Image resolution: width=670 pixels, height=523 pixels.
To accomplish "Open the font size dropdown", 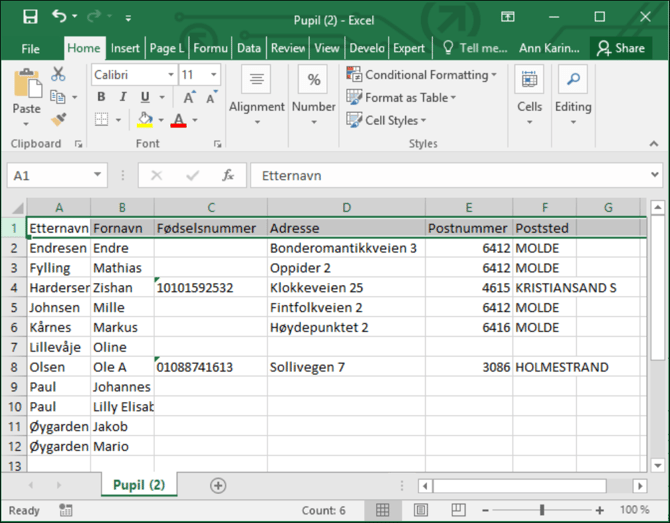I will click(x=214, y=75).
